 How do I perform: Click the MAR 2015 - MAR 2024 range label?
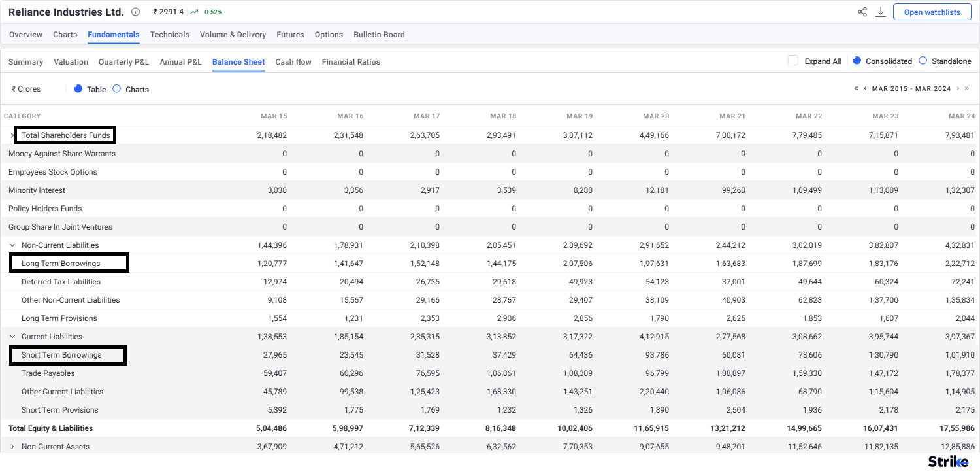(911, 88)
